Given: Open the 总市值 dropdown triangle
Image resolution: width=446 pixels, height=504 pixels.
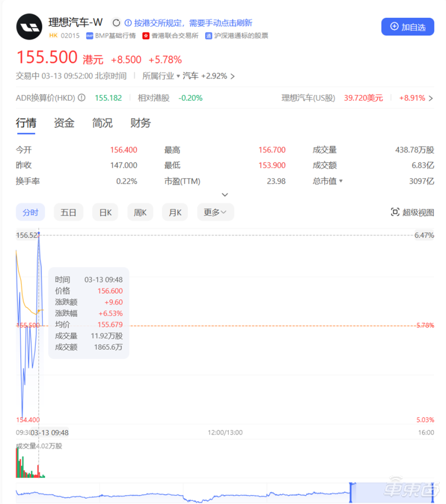Looking at the screenshot, I should (341, 181).
